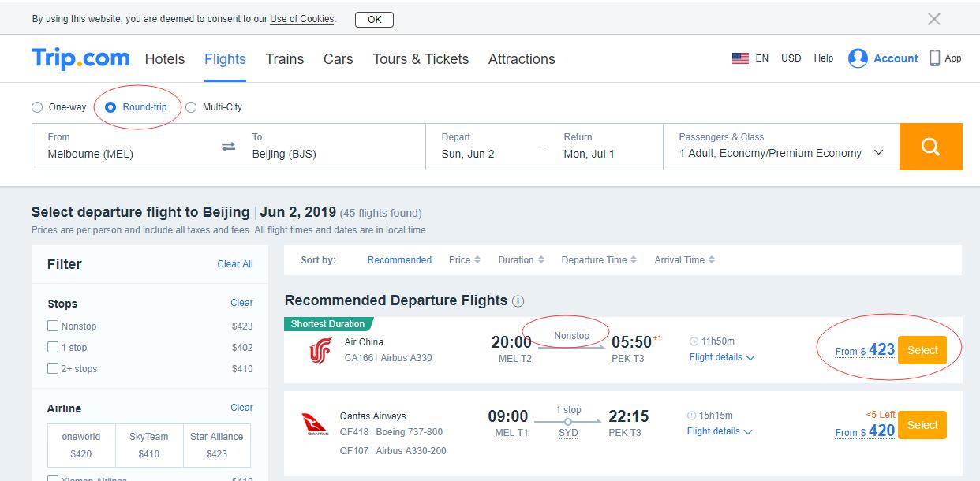Screen dimensions: 980x481
Task: Swap origin and destination with arrows icon
Action: (228, 147)
